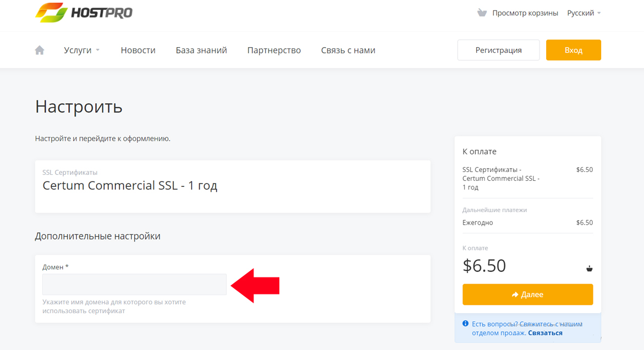Select Связь с нами in the menu
The width and height of the screenshot is (644, 350).
point(348,49)
